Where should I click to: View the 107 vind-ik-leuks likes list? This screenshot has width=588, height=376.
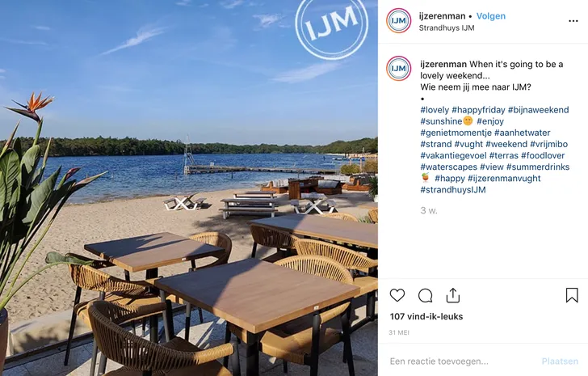coord(426,317)
